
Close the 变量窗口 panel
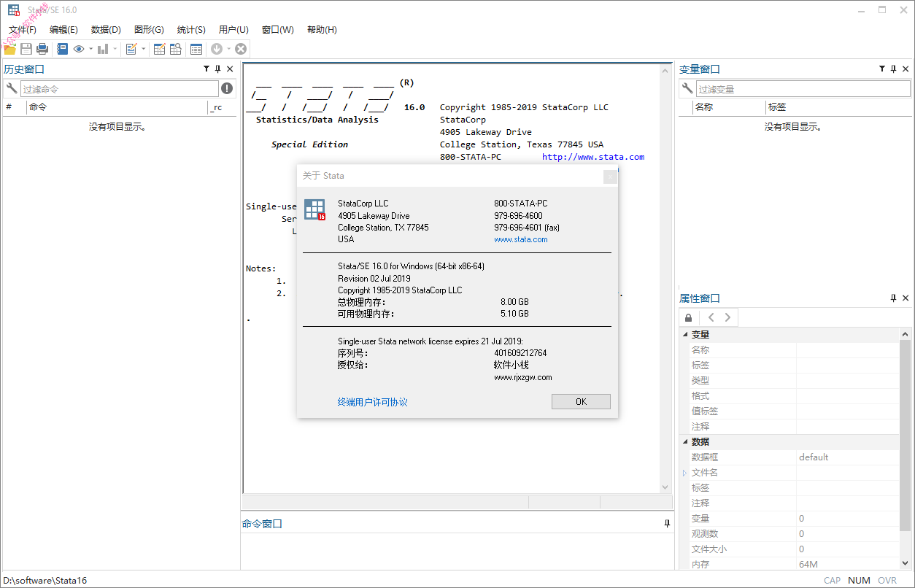tap(906, 69)
